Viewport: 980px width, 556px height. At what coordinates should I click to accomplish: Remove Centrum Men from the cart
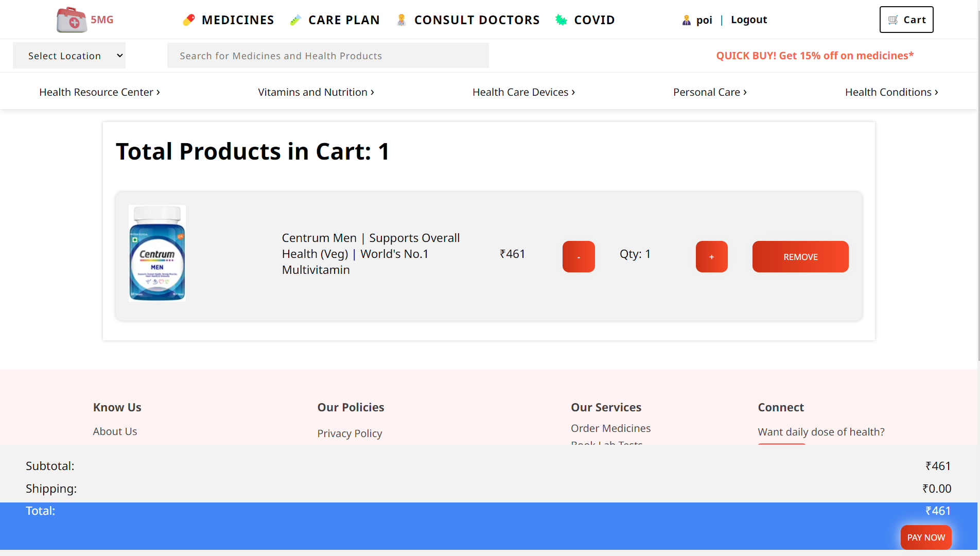[x=800, y=256]
